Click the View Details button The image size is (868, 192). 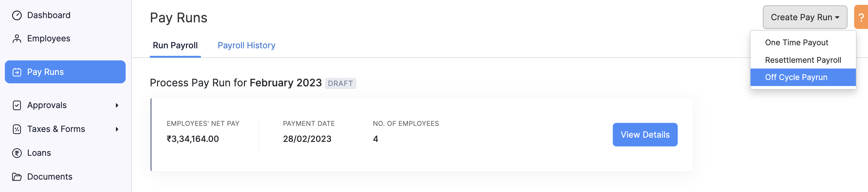(645, 134)
